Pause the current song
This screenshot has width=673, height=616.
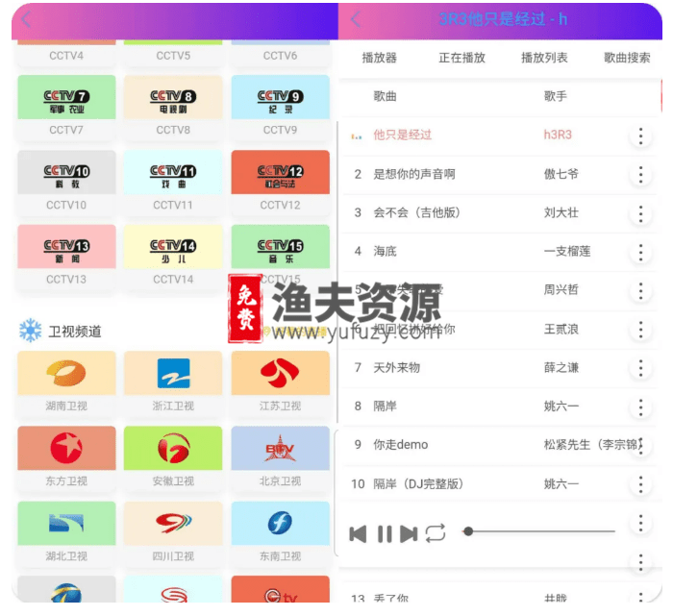385,534
